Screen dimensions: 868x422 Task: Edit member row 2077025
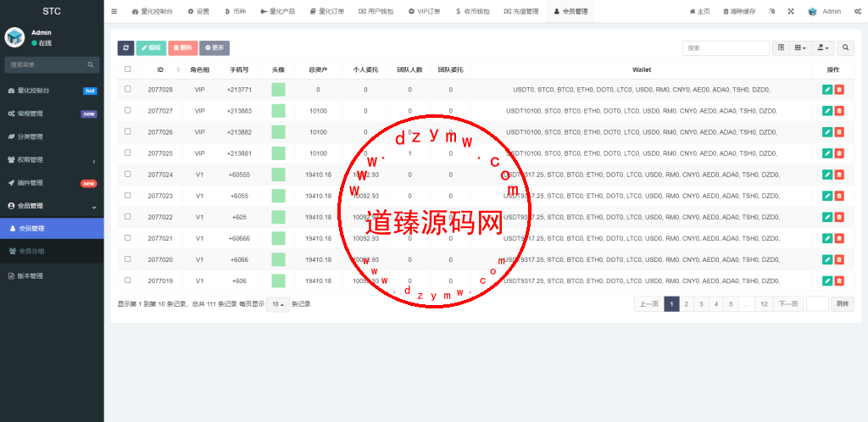[x=827, y=153]
